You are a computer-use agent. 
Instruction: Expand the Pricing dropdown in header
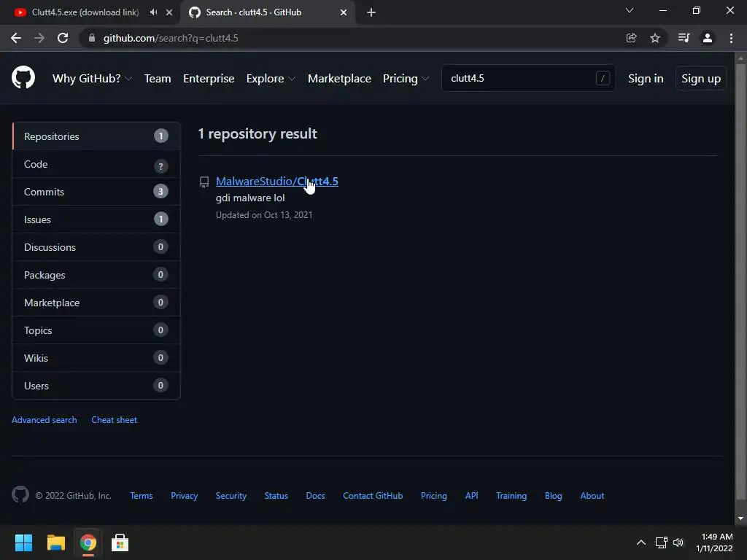click(x=406, y=79)
